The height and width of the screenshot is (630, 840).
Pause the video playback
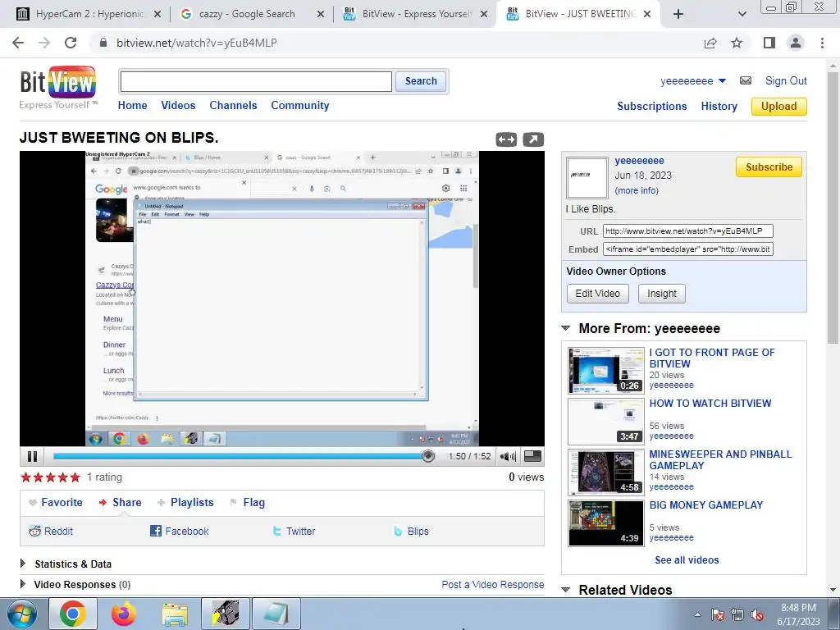coord(32,456)
